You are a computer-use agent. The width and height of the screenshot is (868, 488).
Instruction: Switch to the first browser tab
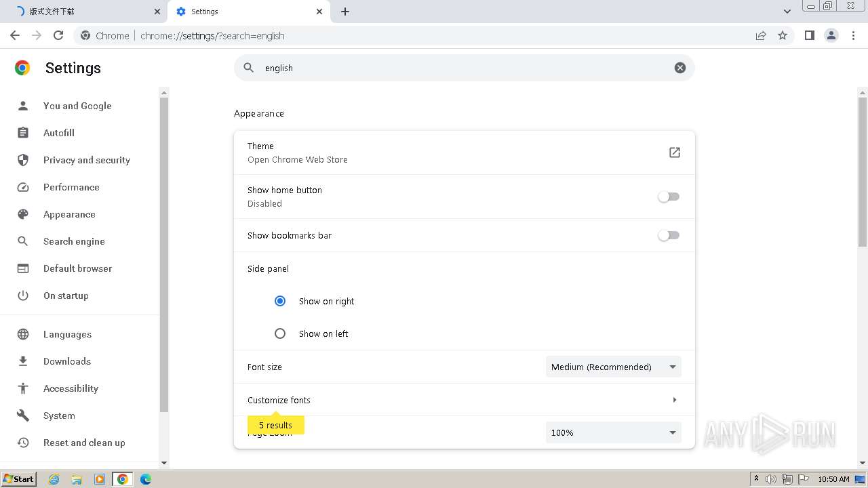[81, 12]
